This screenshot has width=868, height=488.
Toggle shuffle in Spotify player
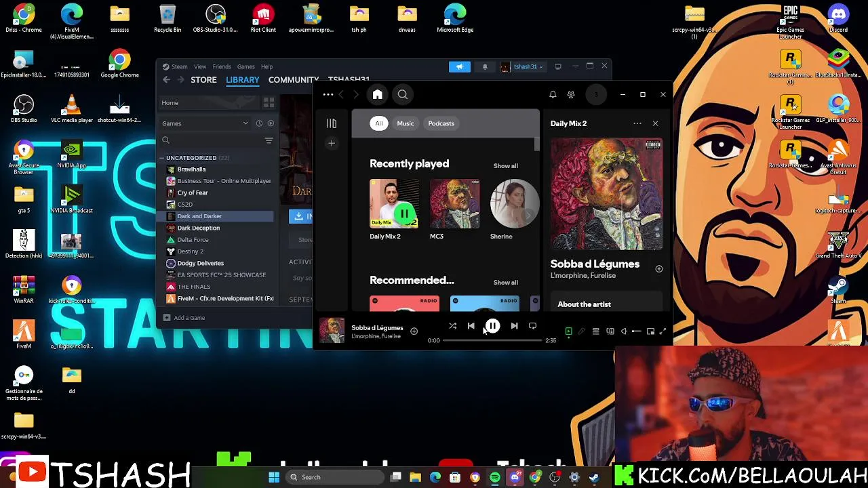click(x=452, y=326)
